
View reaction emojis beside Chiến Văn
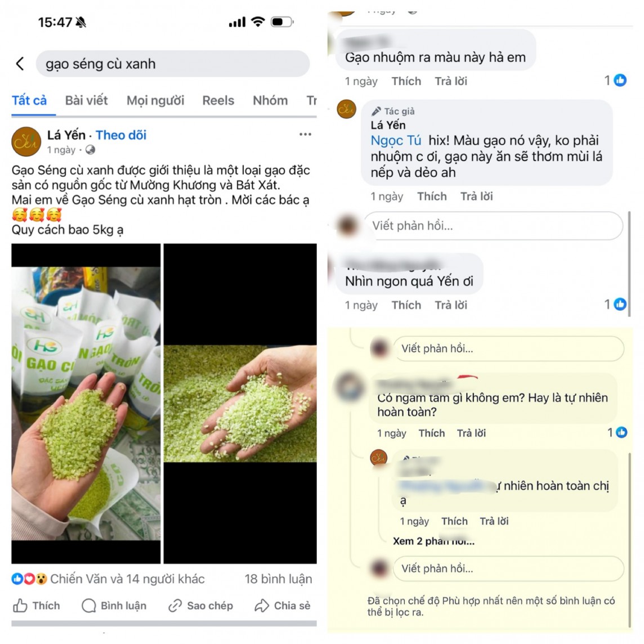[x=30, y=579]
